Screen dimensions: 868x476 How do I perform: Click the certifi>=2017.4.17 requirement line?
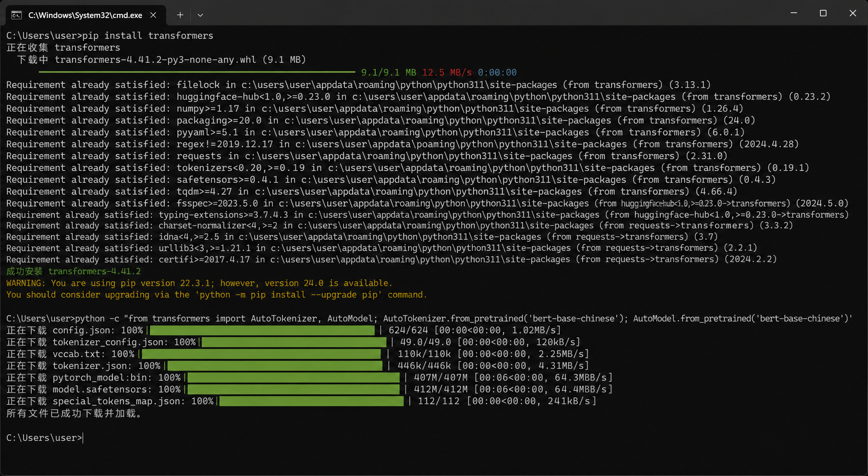click(x=392, y=259)
